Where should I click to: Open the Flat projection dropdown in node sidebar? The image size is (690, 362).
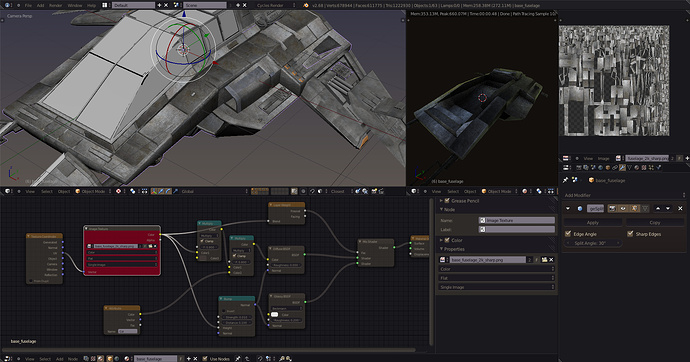497,278
